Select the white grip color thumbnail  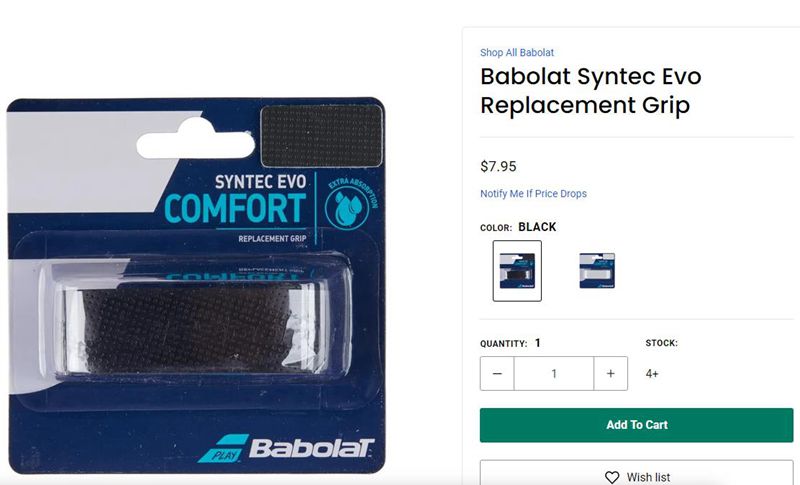597,271
